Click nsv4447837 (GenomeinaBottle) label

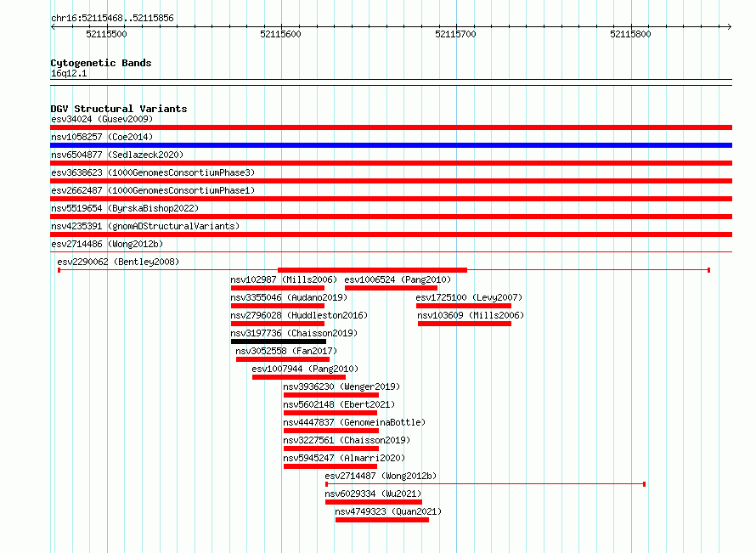tap(354, 422)
